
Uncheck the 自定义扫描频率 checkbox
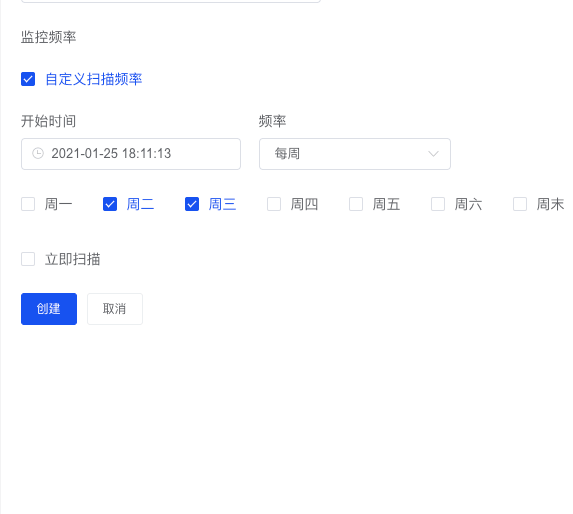[x=28, y=79]
